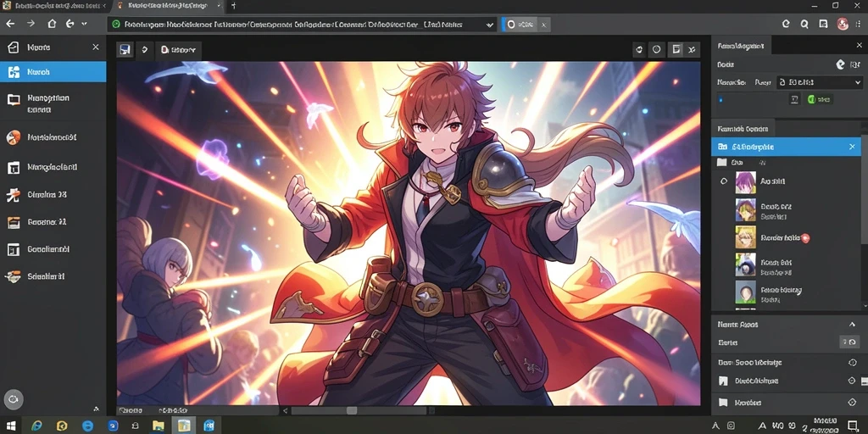This screenshot has height=434, width=868.
Task: Click the circle icon in canvas top-right toolbar
Action: [x=657, y=50]
